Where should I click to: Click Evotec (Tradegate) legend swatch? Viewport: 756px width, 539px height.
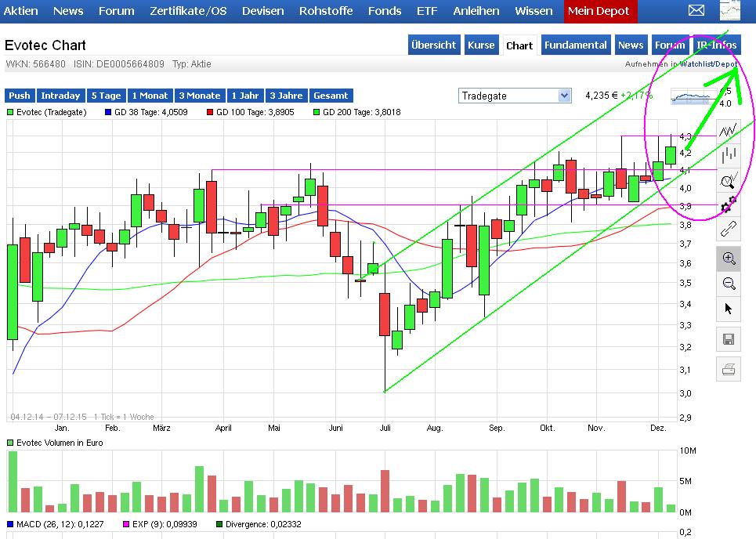(10, 112)
